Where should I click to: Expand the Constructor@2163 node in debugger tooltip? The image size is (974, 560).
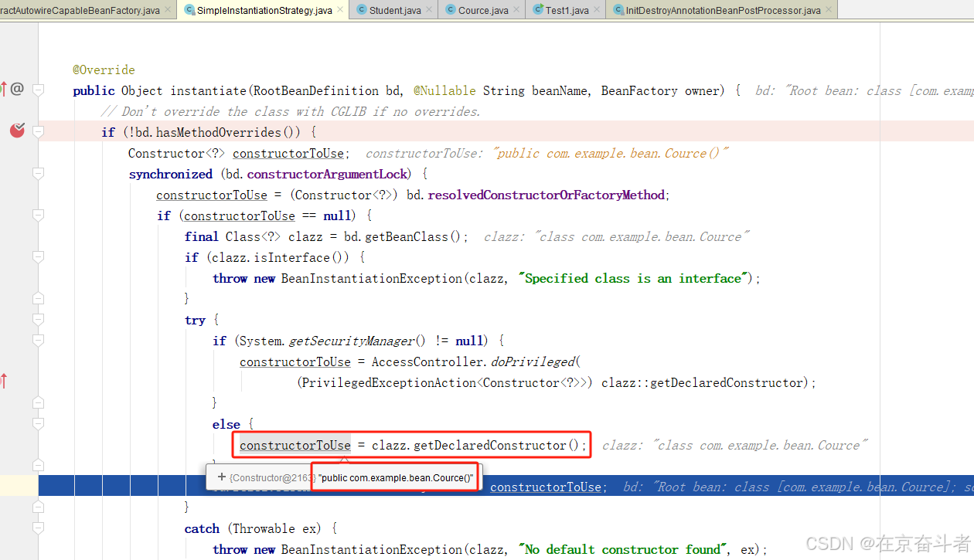click(222, 477)
